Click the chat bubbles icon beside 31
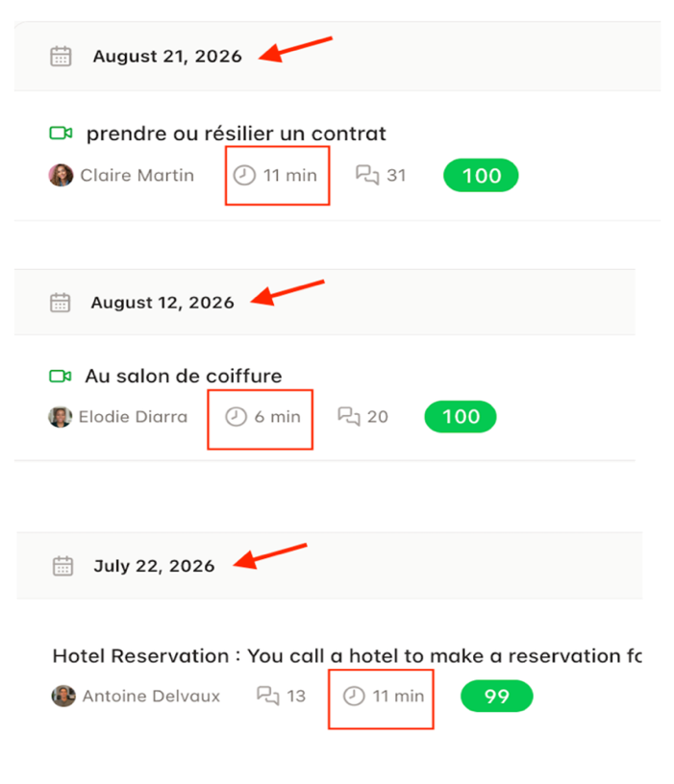The image size is (674, 784). [x=367, y=175]
